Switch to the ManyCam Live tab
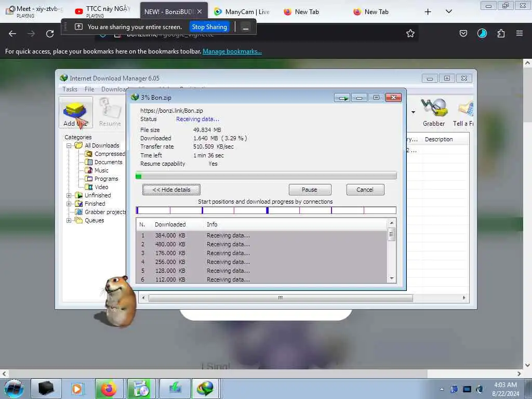This screenshot has width=532, height=399. click(x=242, y=11)
